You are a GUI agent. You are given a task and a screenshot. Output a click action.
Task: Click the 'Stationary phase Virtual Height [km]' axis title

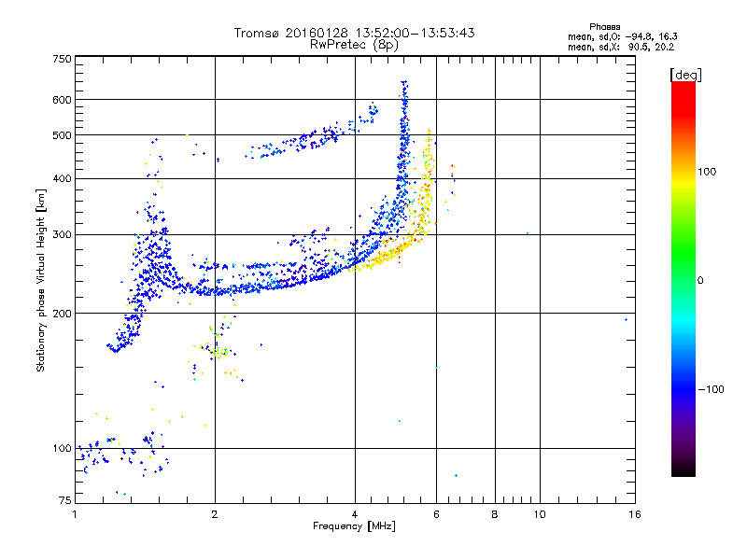tap(41, 281)
